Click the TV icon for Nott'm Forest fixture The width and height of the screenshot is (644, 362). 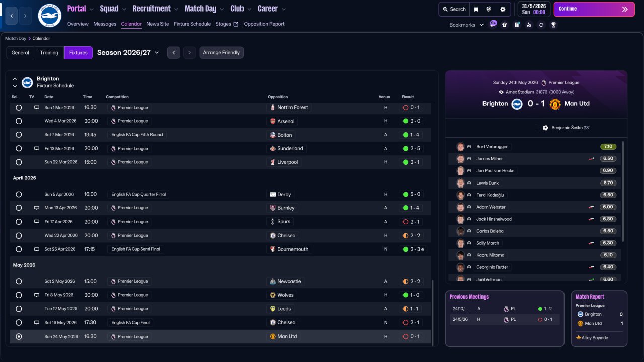pos(37,107)
